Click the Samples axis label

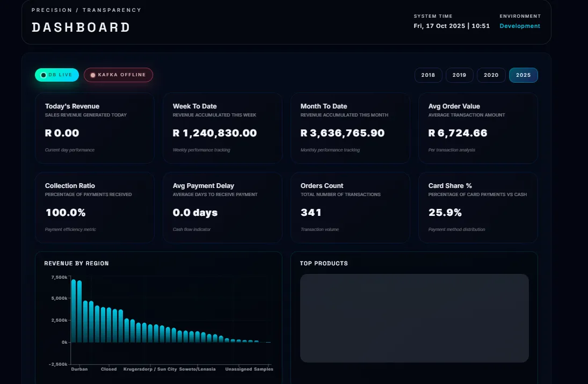tap(264, 369)
